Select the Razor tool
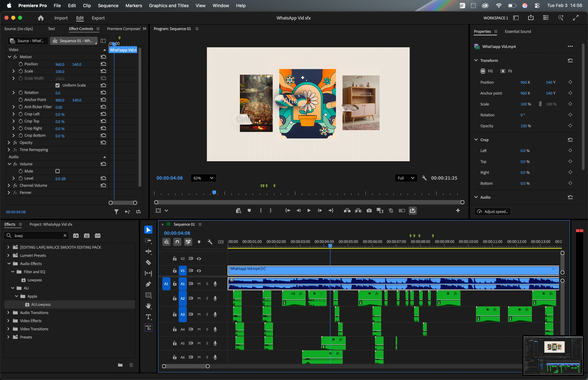The width and height of the screenshot is (588, 380). tap(148, 262)
